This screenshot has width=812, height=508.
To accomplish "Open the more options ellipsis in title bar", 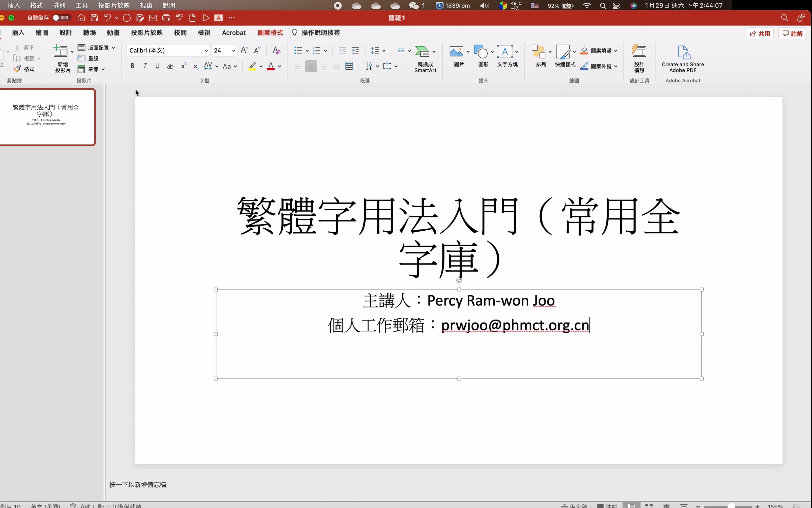I will 232,18.
